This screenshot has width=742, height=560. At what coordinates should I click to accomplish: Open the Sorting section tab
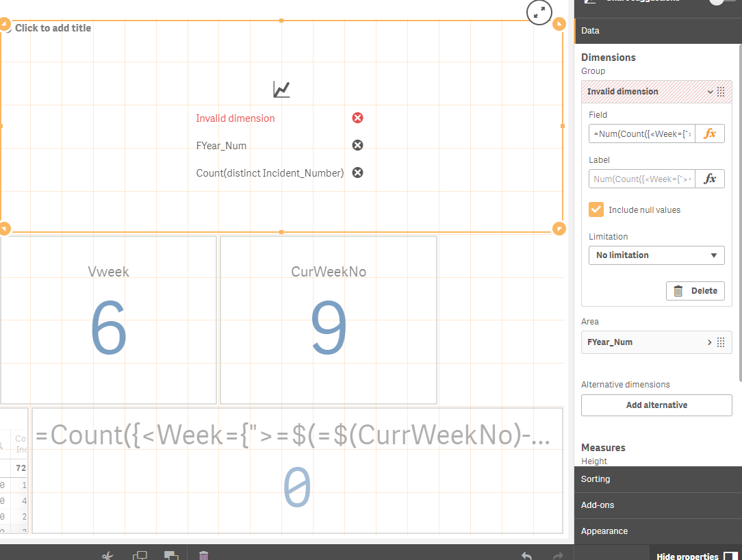pyautogui.click(x=658, y=479)
